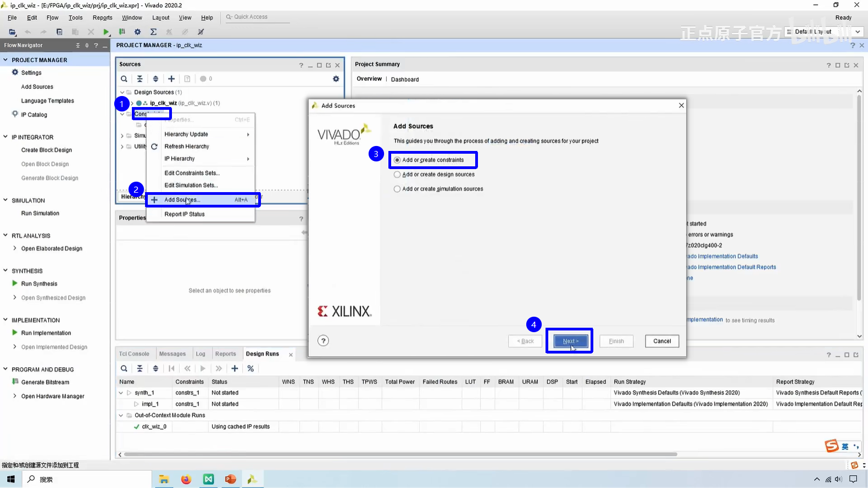Close the Add Sources dialog

point(681,105)
